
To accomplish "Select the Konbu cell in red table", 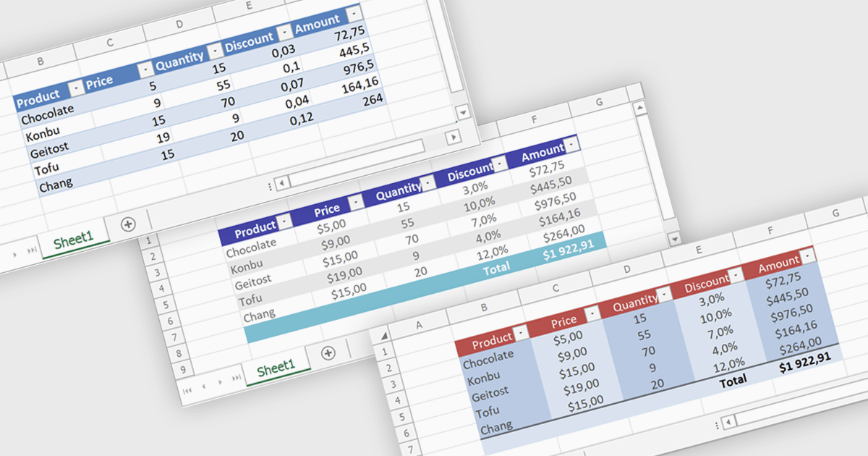I will [x=483, y=379].
